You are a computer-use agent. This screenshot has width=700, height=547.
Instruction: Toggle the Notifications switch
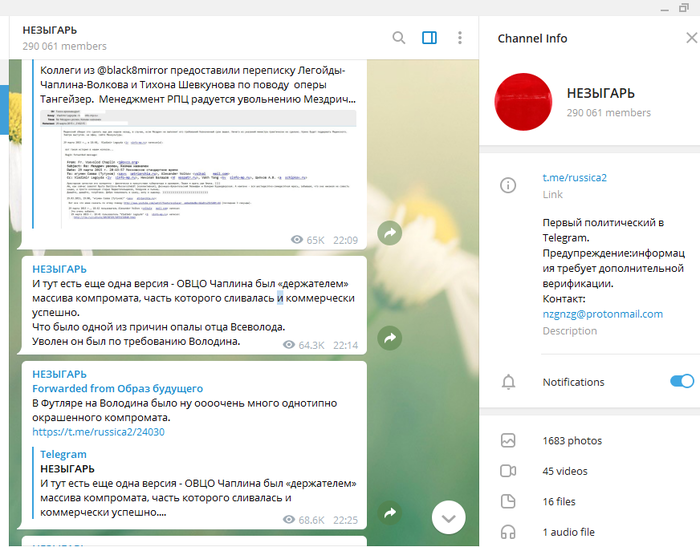tap(682, 381)
